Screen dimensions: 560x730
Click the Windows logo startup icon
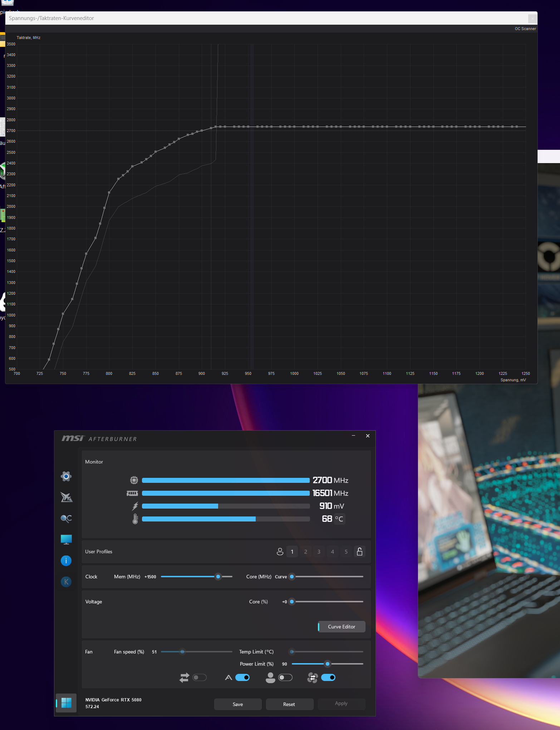coord(67,703)
